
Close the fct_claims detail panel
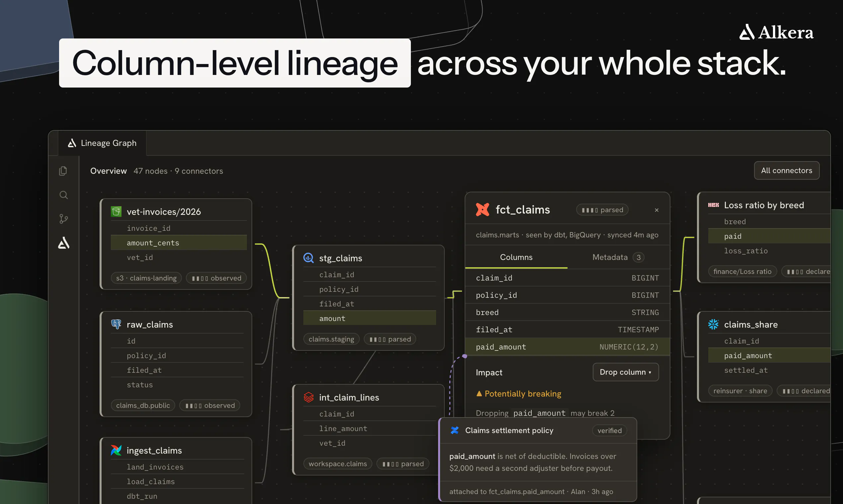657,210
